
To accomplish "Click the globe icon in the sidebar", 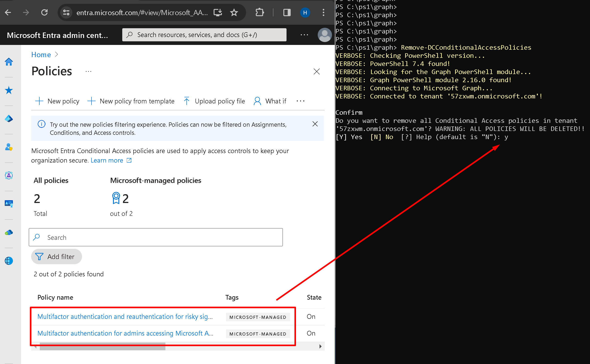I will click(9, 261).
